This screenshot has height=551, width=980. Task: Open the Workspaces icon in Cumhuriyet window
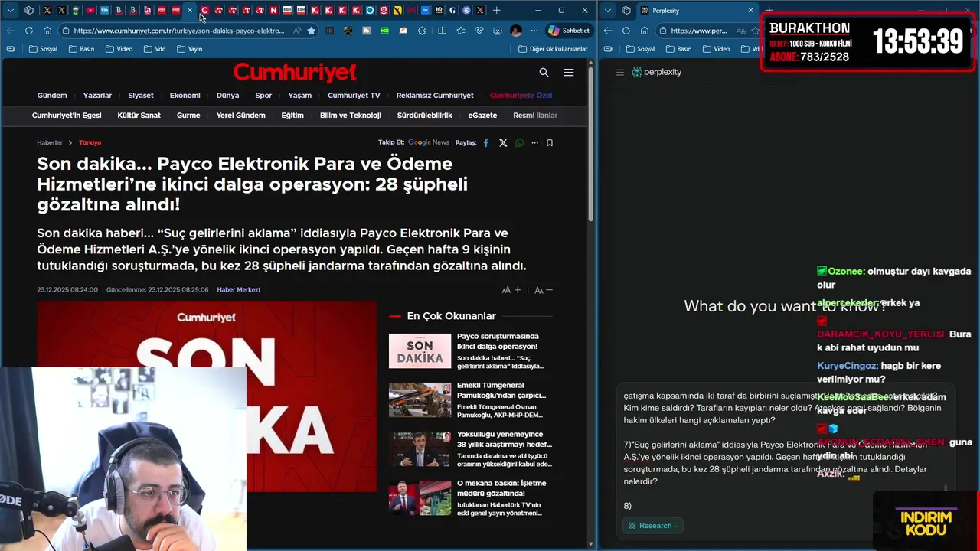29,10
